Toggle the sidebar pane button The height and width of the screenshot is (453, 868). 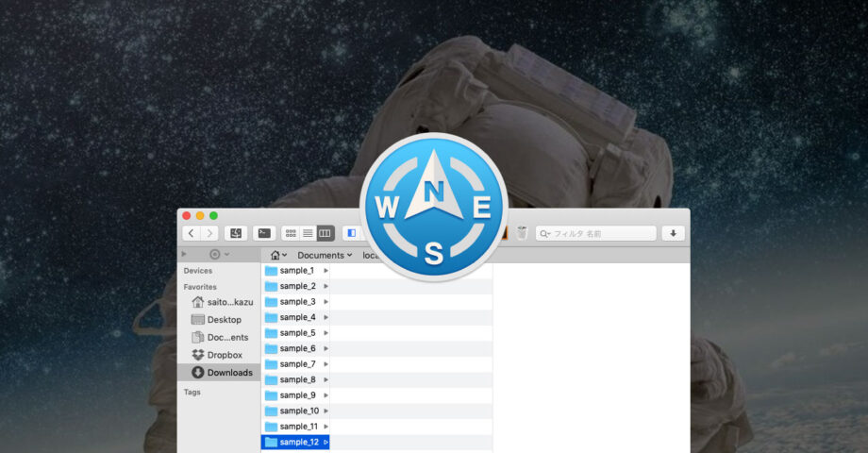point(351,233)
